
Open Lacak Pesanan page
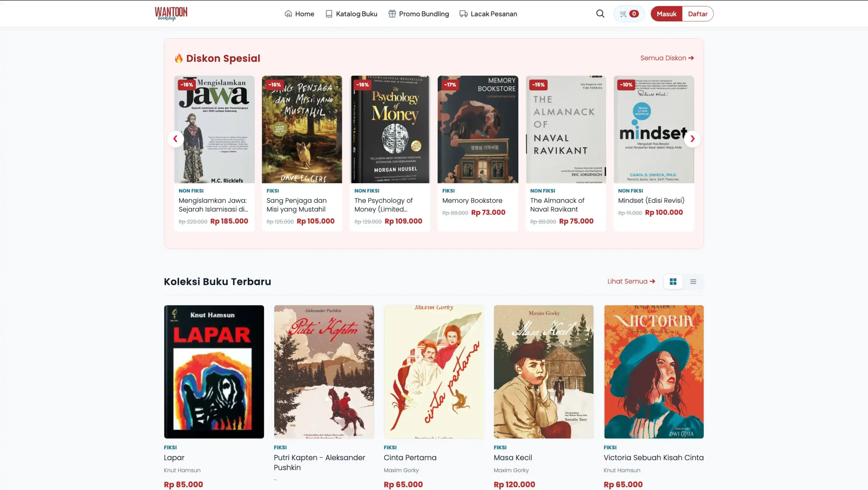tap(488, 14)
